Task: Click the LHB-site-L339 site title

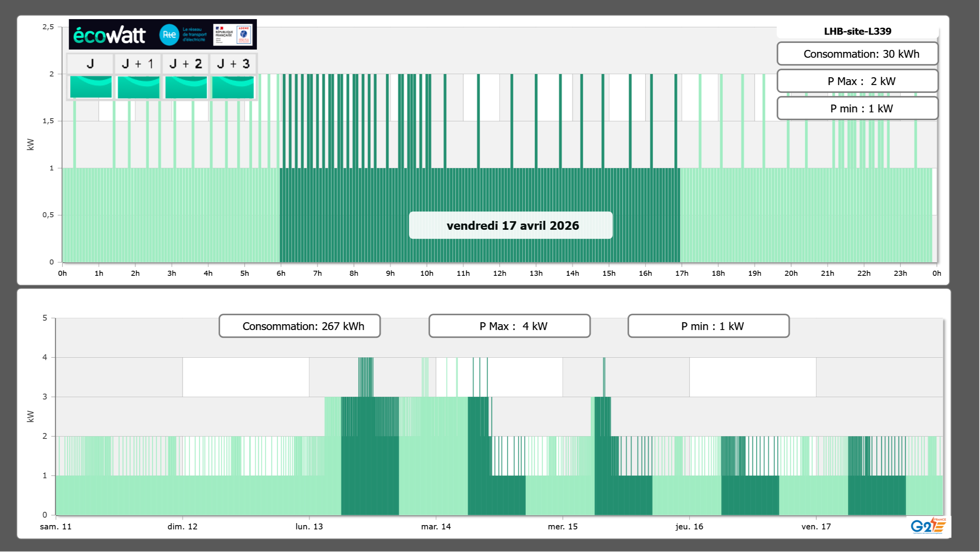Action: click(x=857, y=31)
